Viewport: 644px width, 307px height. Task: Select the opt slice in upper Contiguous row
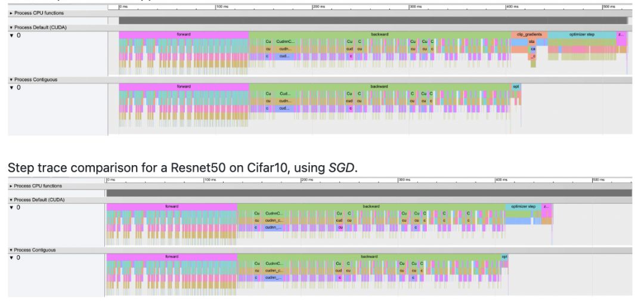point(516,86)
